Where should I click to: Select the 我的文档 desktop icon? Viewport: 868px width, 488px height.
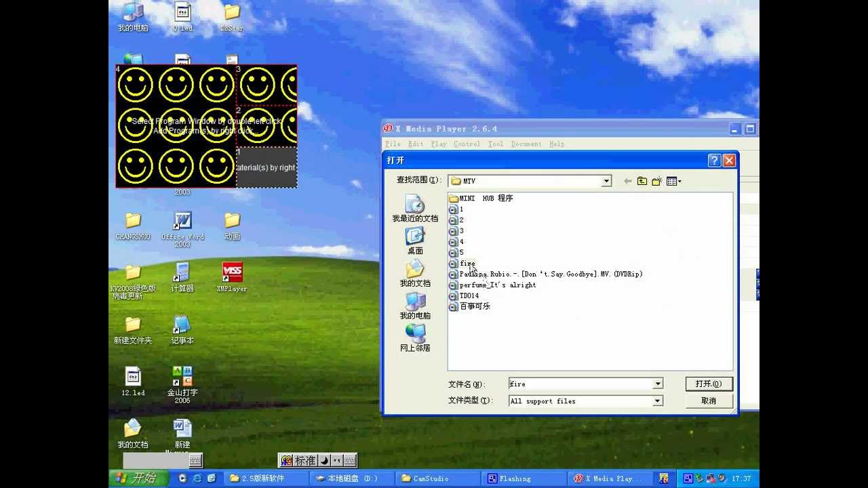coord(133,434)
